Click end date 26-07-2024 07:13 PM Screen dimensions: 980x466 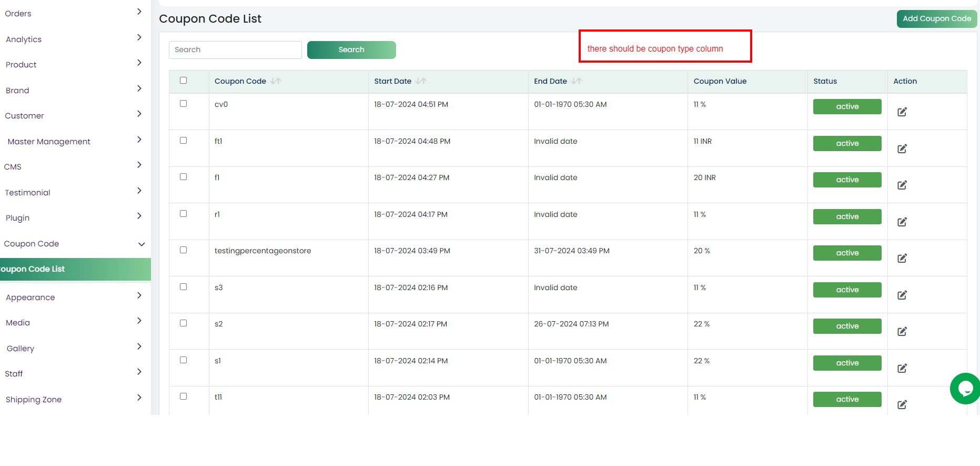571,324
